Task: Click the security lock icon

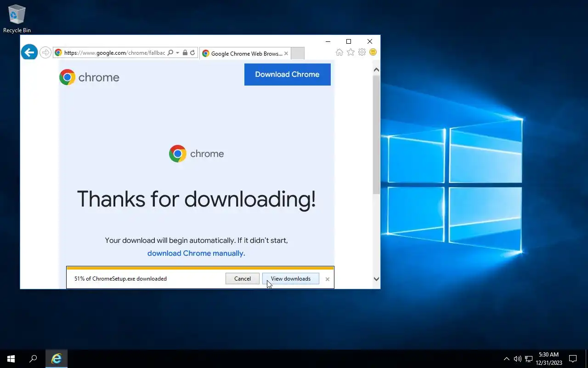Action: [x=185, y=53]
